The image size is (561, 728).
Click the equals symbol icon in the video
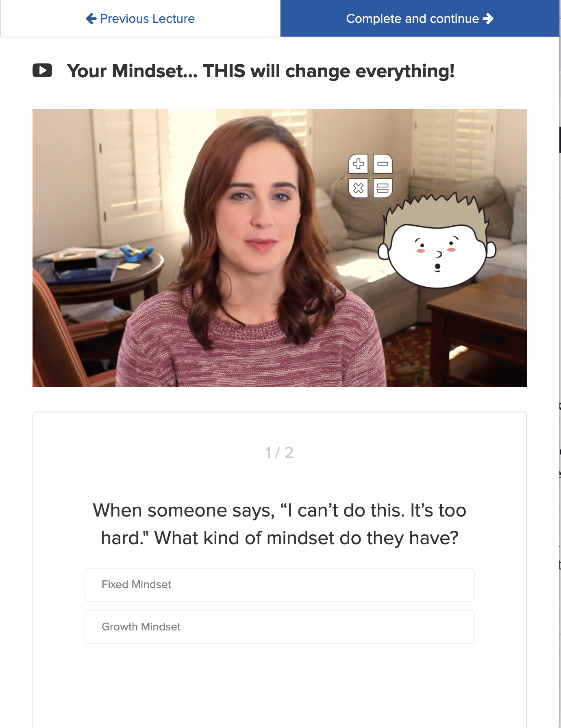tap(383, 188)
